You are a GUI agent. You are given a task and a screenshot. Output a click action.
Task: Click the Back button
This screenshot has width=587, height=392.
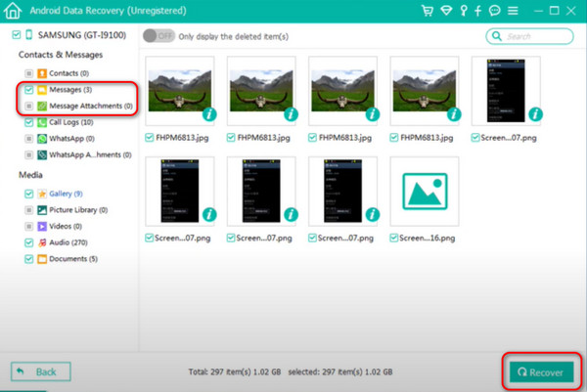(40, 371)
